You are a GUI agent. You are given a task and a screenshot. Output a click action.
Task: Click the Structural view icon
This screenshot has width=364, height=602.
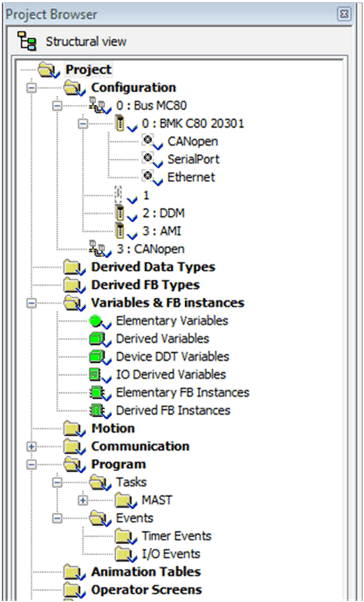[28, 42]
